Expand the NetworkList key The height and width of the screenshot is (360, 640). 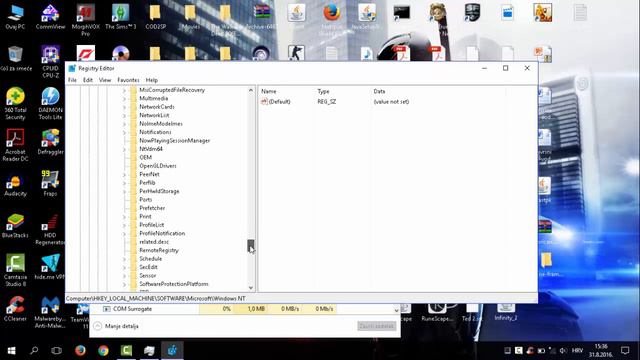tap(124, 116)
